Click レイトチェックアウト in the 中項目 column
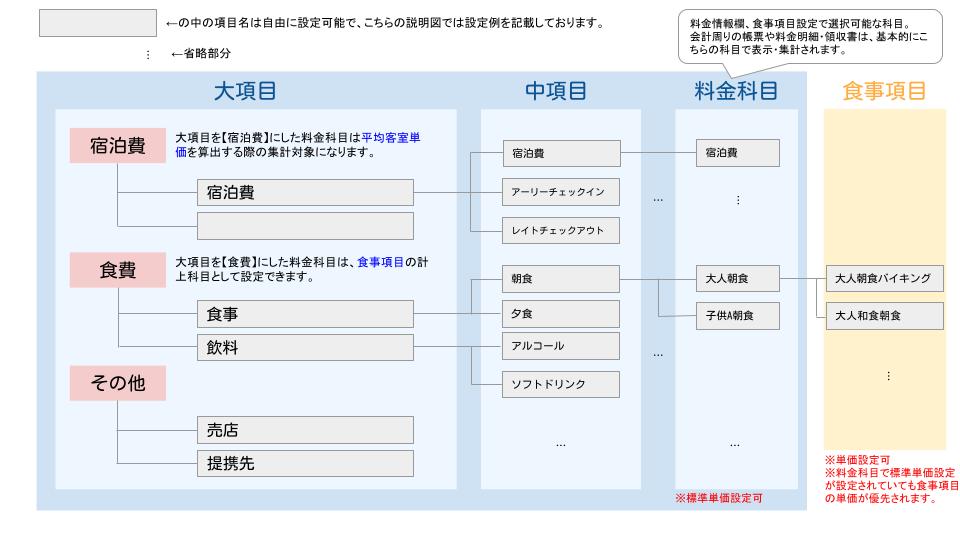 (560, 231)
